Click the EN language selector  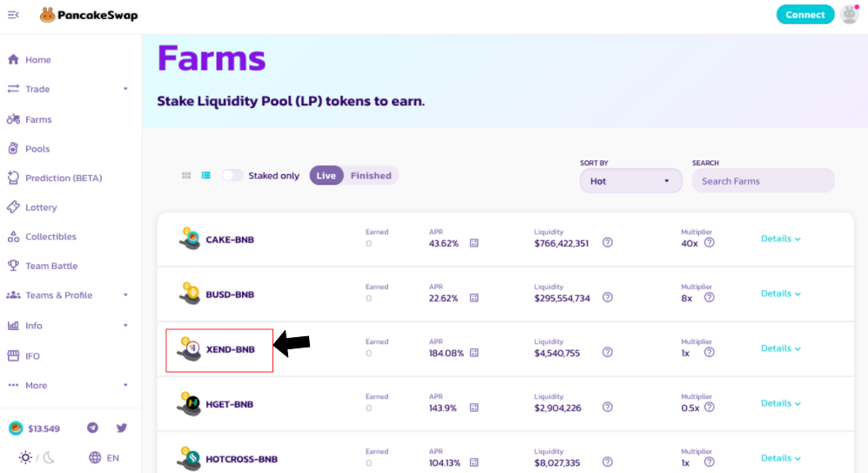104,457
